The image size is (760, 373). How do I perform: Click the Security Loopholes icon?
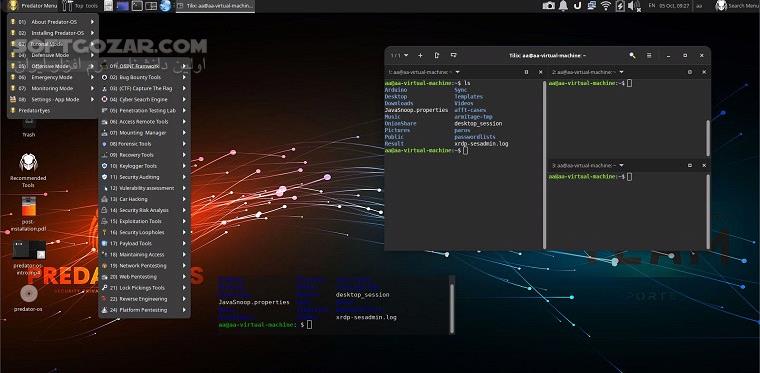click(104, 232)
